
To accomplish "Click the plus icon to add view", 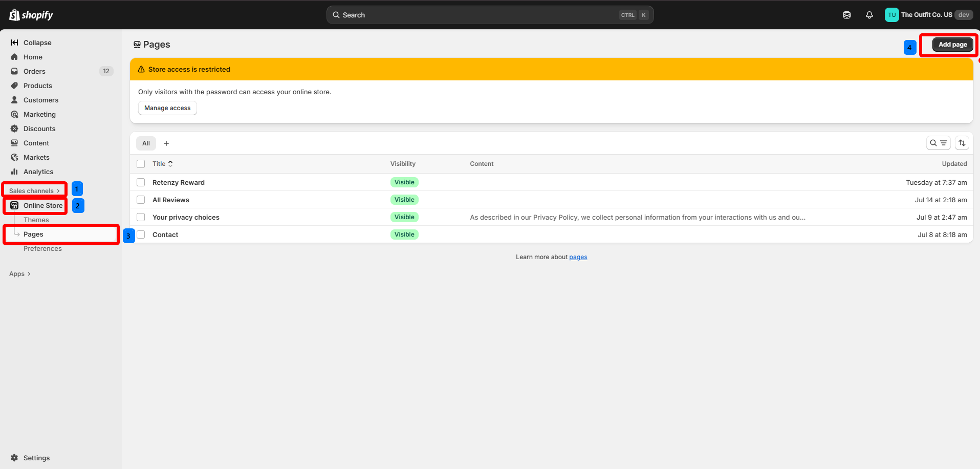I will tap(166, 143).
